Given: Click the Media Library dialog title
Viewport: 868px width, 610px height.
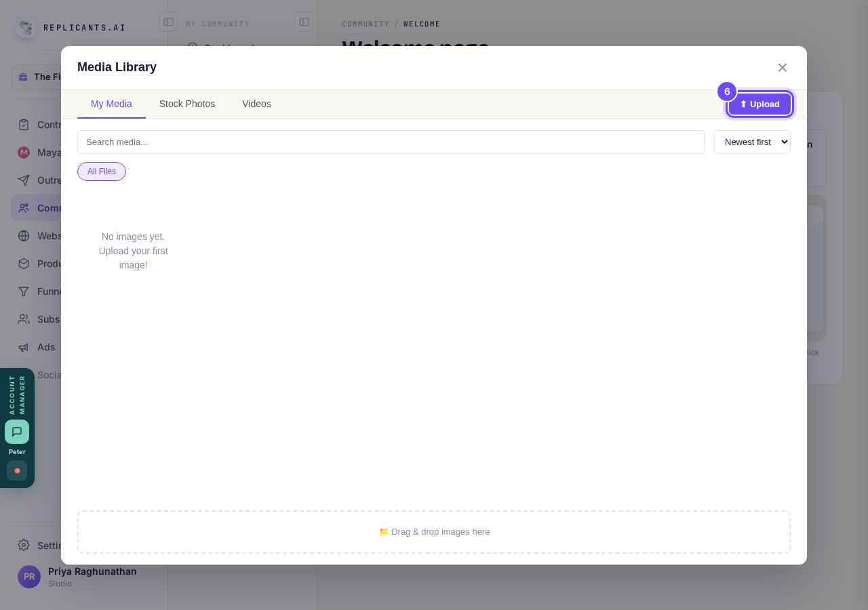Looking at the screenshot, I should coord(117,67).
